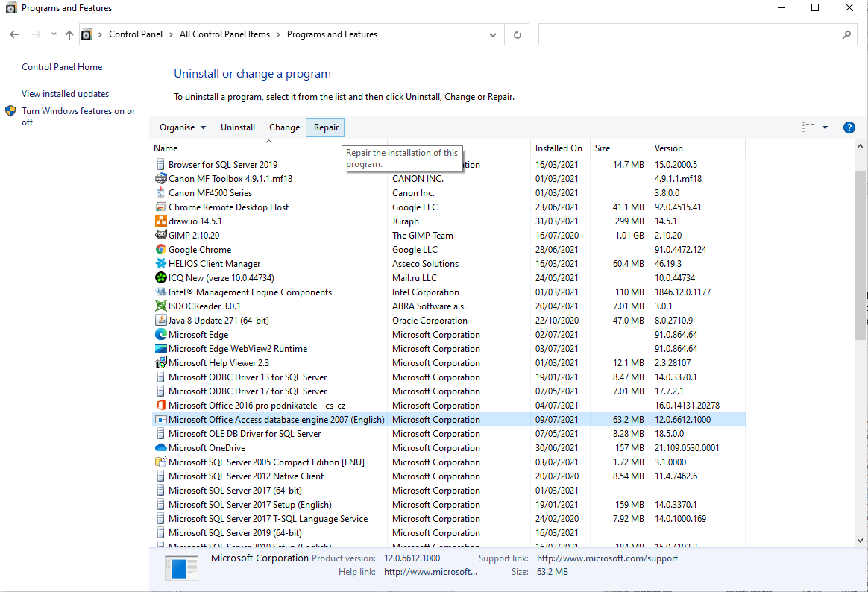The width and height of the screenshot is (868, 592).
Task: Open View installed updates link
Action: [65, 94]
